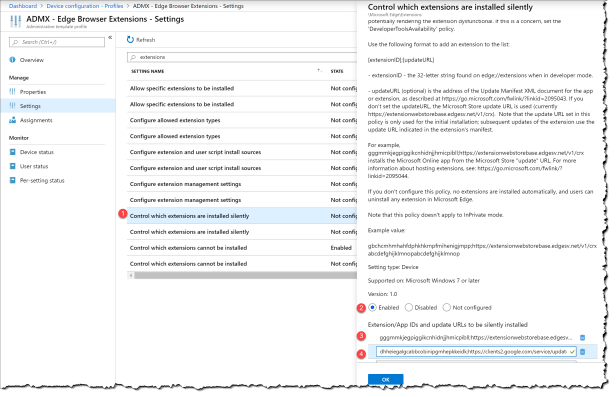Click the Dashboard breadcrumb link
The height and width of the screenshot is (397, 616).
23,6
